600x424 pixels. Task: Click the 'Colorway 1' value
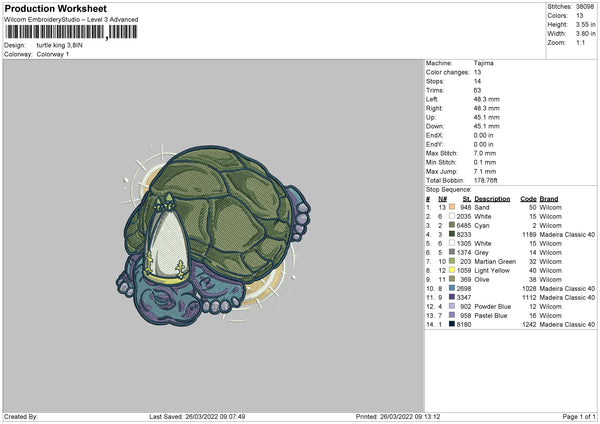53,54
